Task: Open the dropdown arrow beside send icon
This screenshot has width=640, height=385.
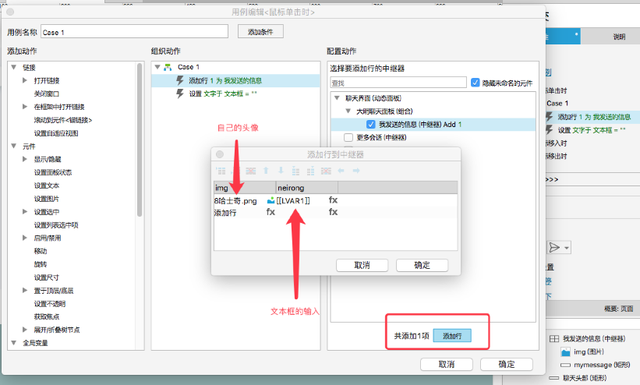Action: tap(566, 248)
